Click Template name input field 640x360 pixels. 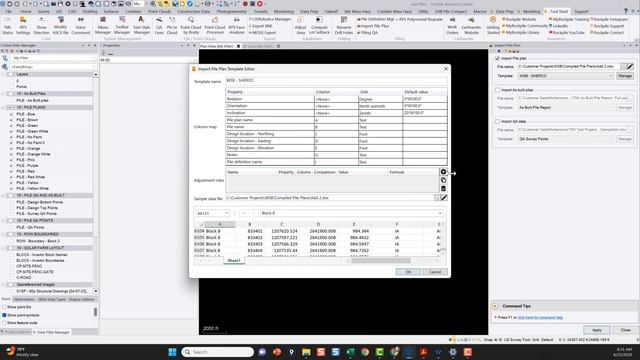click(337, 81)
